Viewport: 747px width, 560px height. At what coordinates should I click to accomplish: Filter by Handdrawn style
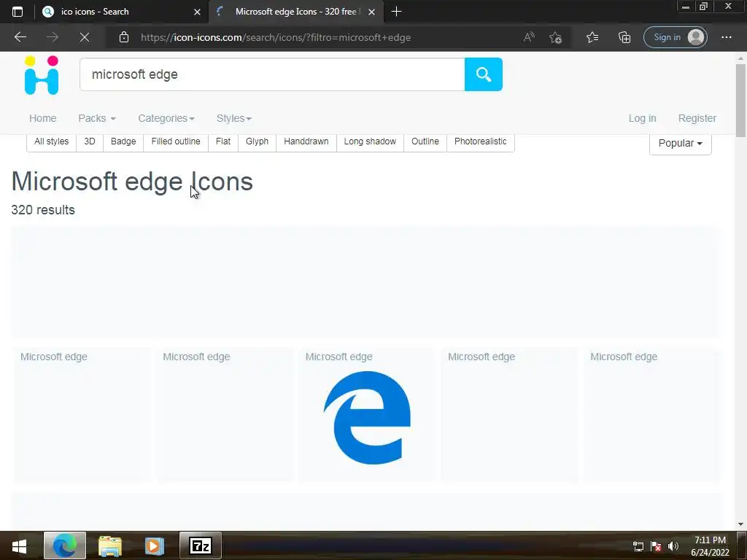click(x=306, y=141)
